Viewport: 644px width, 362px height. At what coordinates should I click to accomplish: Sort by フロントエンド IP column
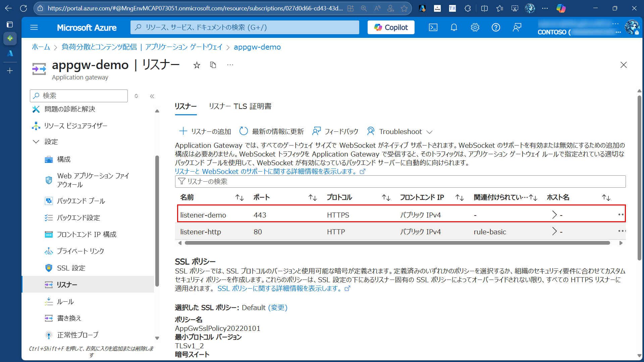(x=460, y=198)
